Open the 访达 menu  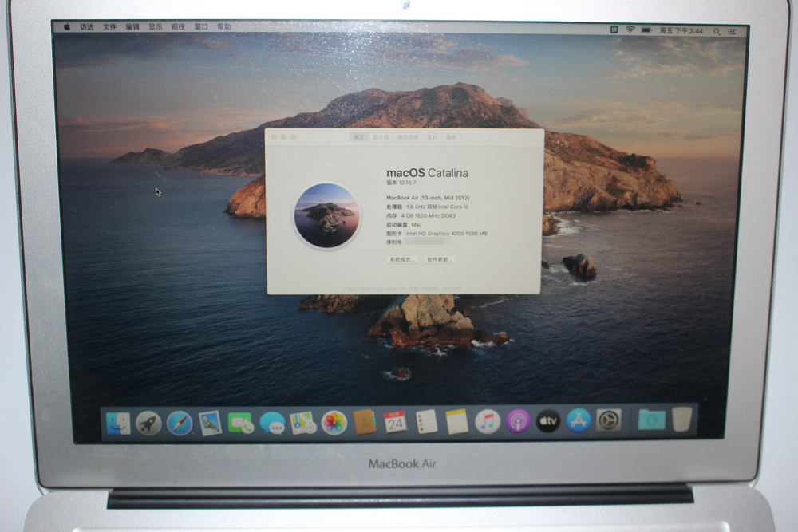click(86, 26)
